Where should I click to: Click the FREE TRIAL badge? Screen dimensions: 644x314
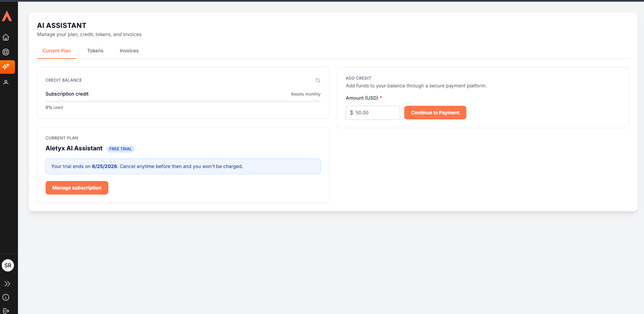[121, 149]
